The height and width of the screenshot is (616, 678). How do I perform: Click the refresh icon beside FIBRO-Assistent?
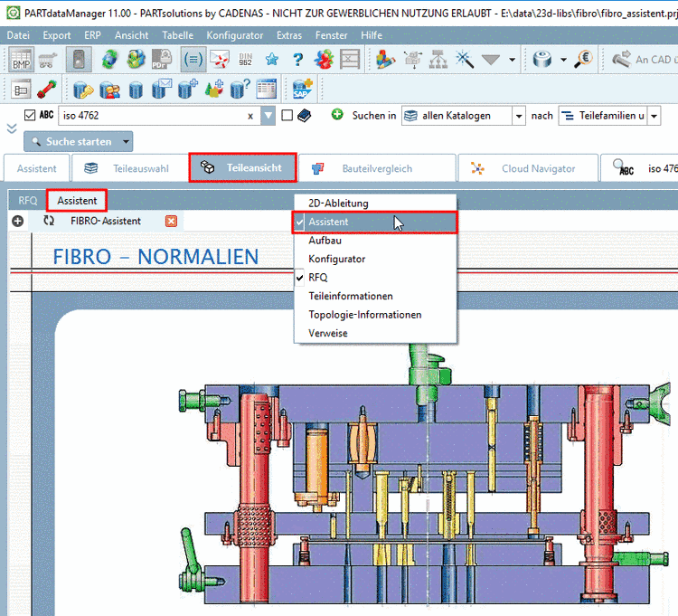click(49, 221)
